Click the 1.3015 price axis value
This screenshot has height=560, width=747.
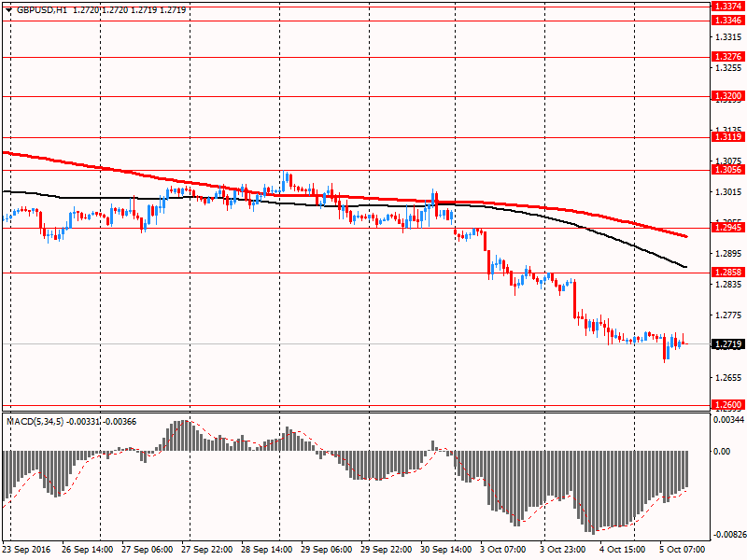[x=729, y=192]
